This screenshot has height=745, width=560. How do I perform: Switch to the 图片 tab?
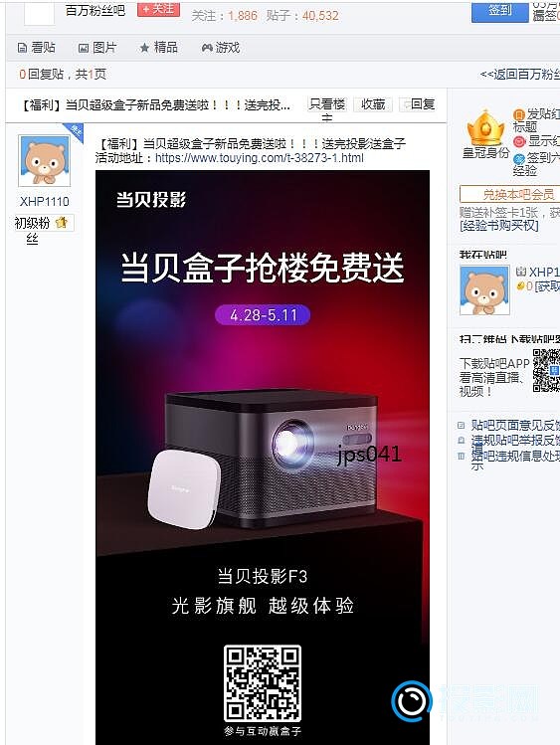point(97,48)
